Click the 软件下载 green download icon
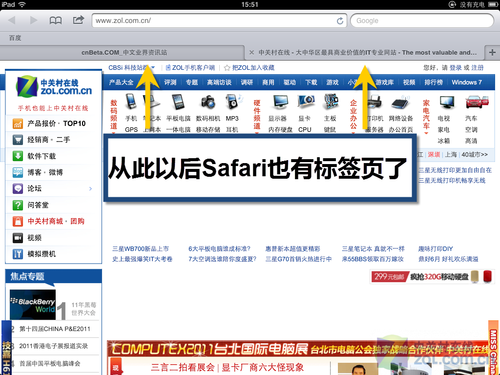The height and width of the screenshot is (375, 500). pos(18,156)
